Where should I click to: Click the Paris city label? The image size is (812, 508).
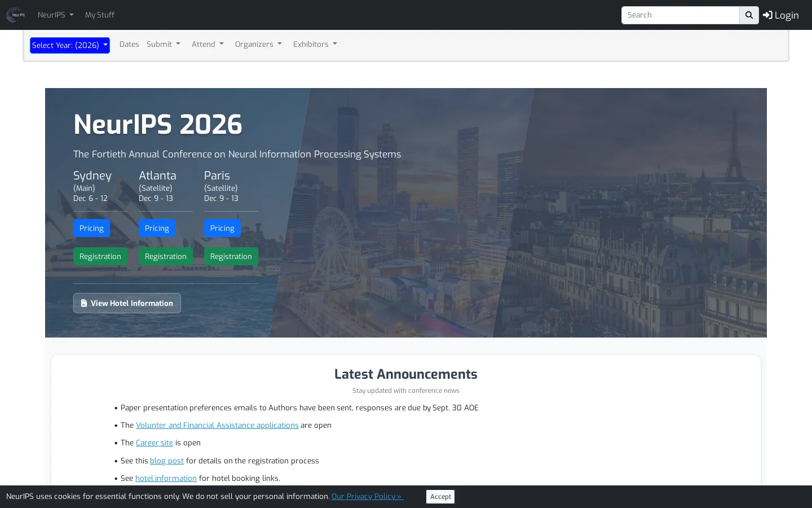pyautogui.click(x=217, y=176)
